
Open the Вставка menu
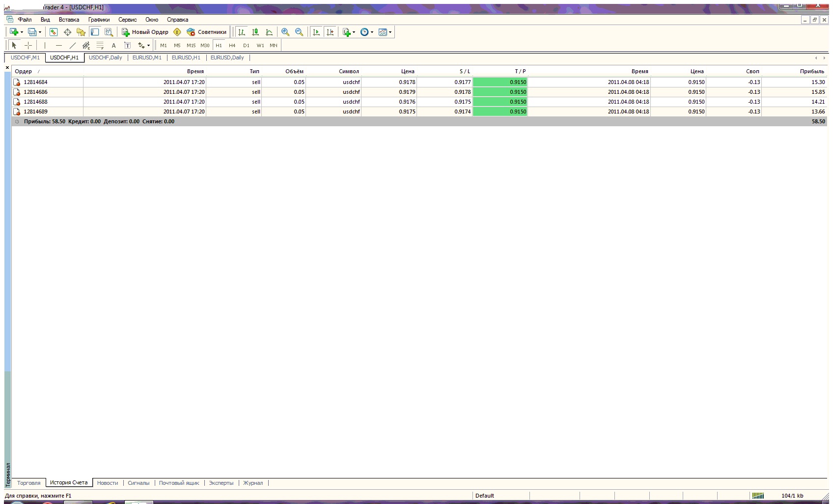click(69, 20)
